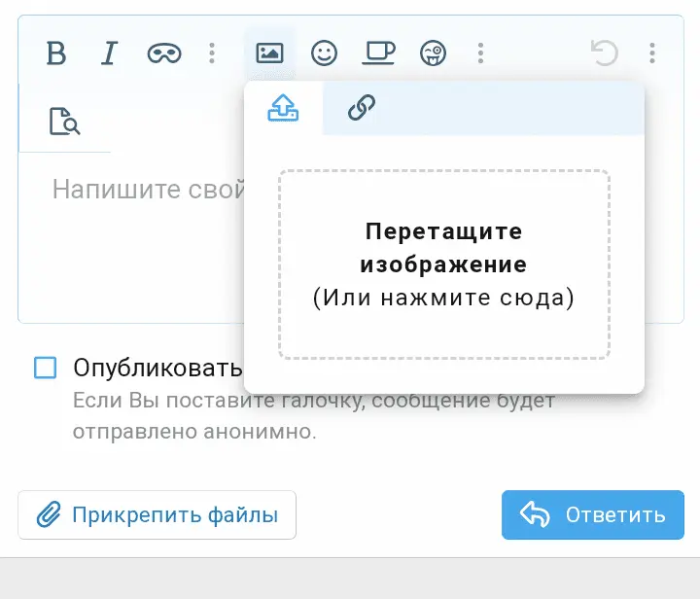Open the smiley emoji picker
Screen dimensions: 700x599
pos(324,53)
